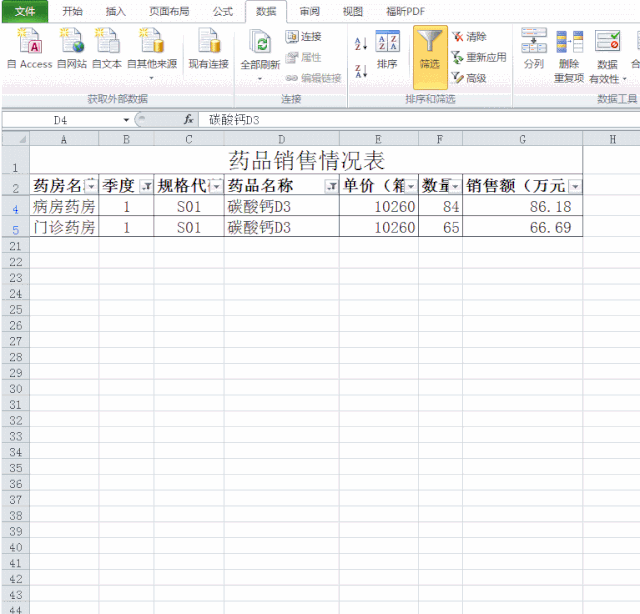Viewport: 640px width, 614px height.
Task: Click S01 cell in row 4
Action: [x=189, y=207]
